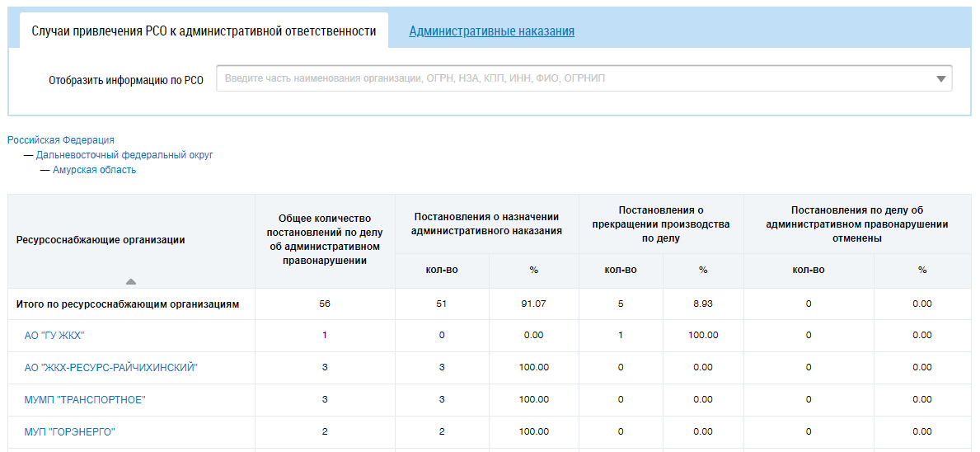
Task: Switch to Административные наказания tab
Action: coord(491,31)
